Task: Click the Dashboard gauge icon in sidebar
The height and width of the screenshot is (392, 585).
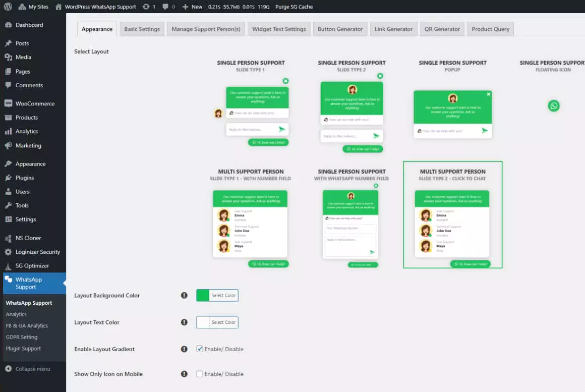Action: click(x=8, y=25)
